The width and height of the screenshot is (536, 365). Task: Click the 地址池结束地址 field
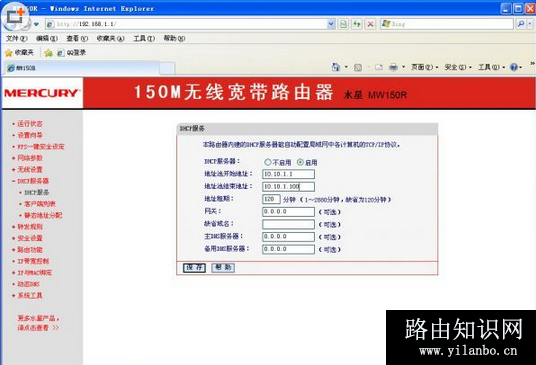[288, 186]
